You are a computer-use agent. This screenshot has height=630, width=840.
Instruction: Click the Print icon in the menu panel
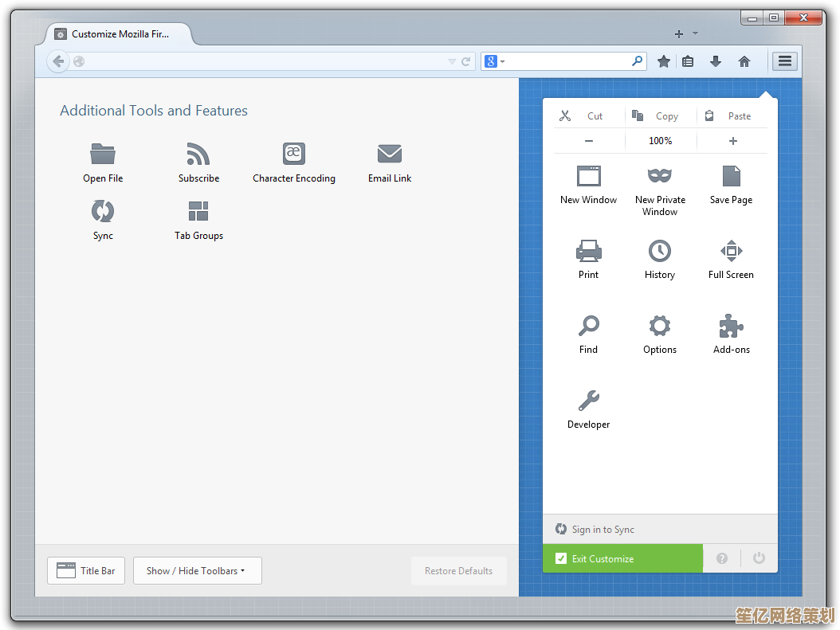[589, 251]
